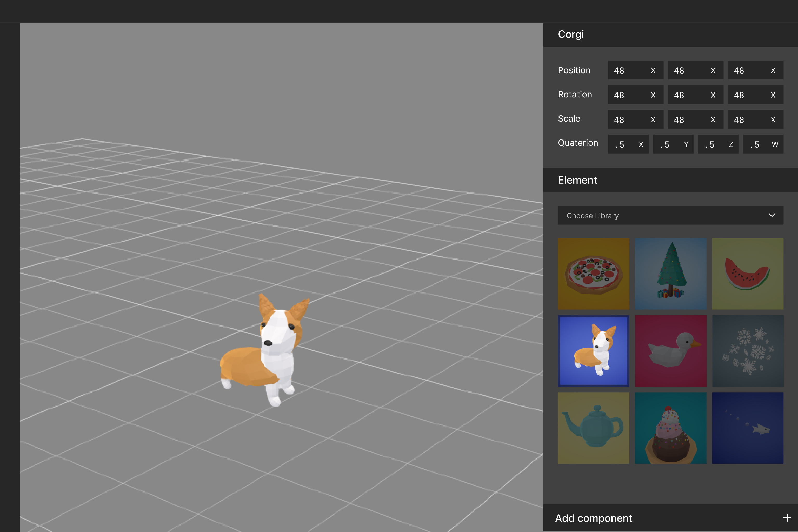The image size is (798, 532).
Task: Edit the first Position value field
Action: 635,70
